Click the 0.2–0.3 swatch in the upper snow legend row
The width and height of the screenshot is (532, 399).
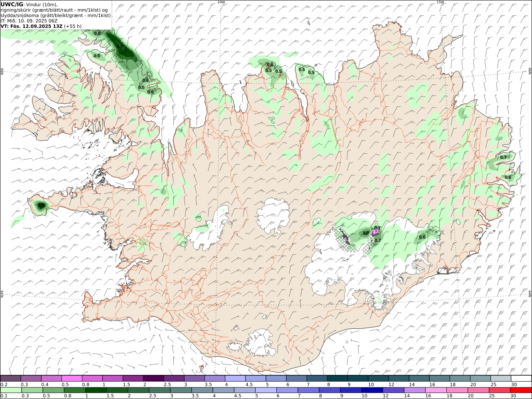pyautogui.click(x=10, y=378)
